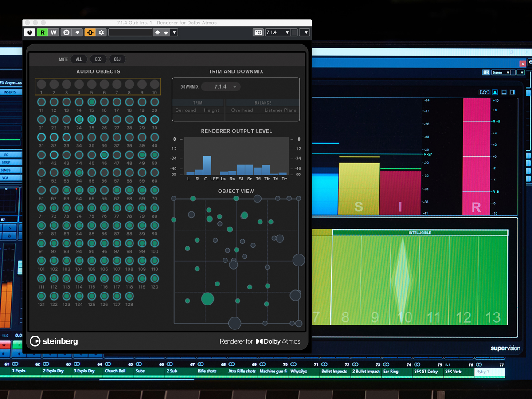Image resolution: width=532 pixels, height=399 pixels.
Task: Select the Bullet Impacts mixer channel
Action: pyautogui.click(x=334, y=371)
